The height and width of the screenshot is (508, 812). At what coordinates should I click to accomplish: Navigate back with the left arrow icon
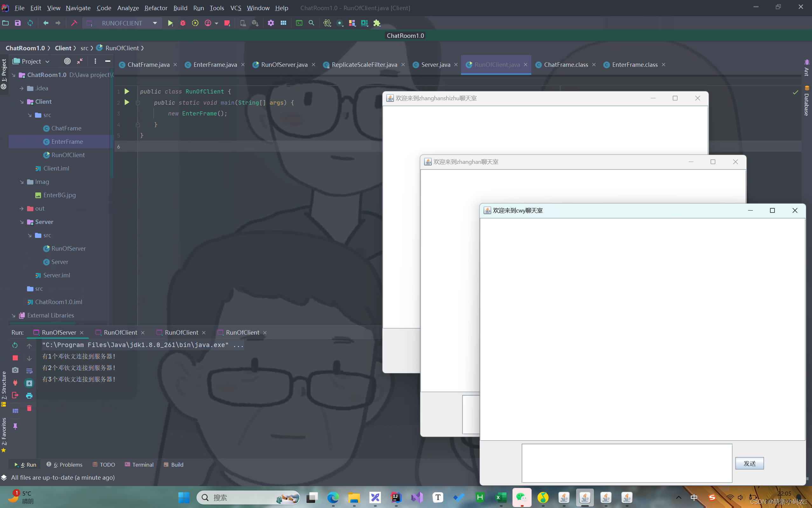(46, 23)
